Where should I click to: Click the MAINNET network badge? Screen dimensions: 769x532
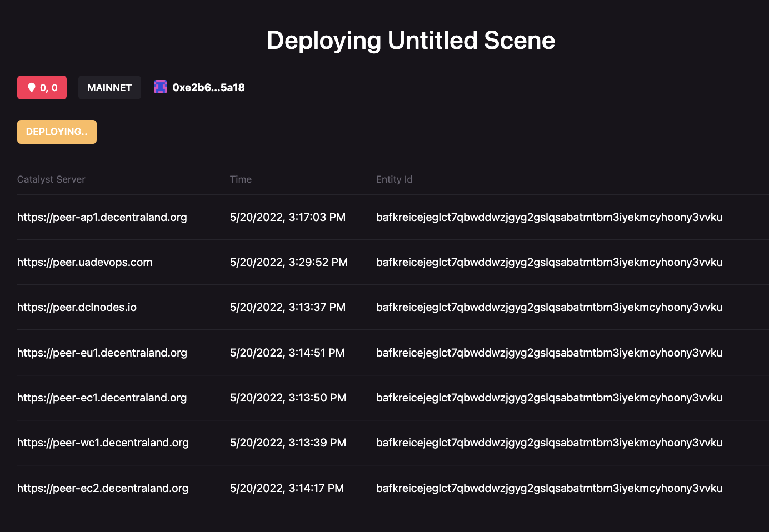point(109,87)
